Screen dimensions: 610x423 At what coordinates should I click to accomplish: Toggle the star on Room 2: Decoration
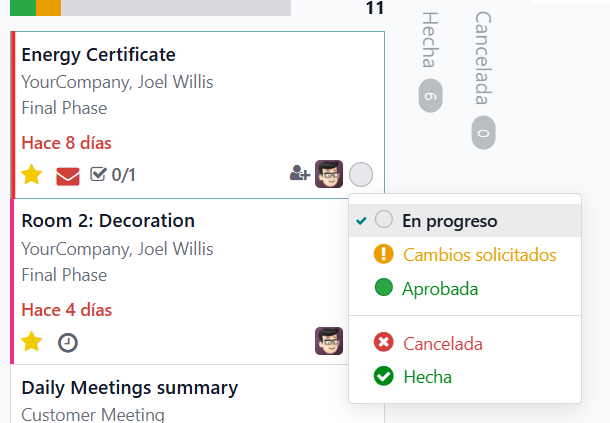click(x=32, y=341)
